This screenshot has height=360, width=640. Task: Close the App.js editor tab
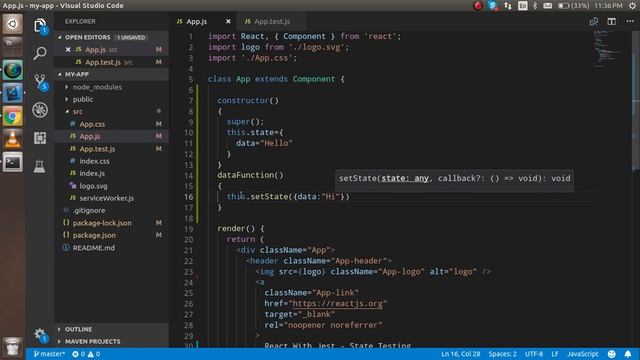[x=228, y=21]
